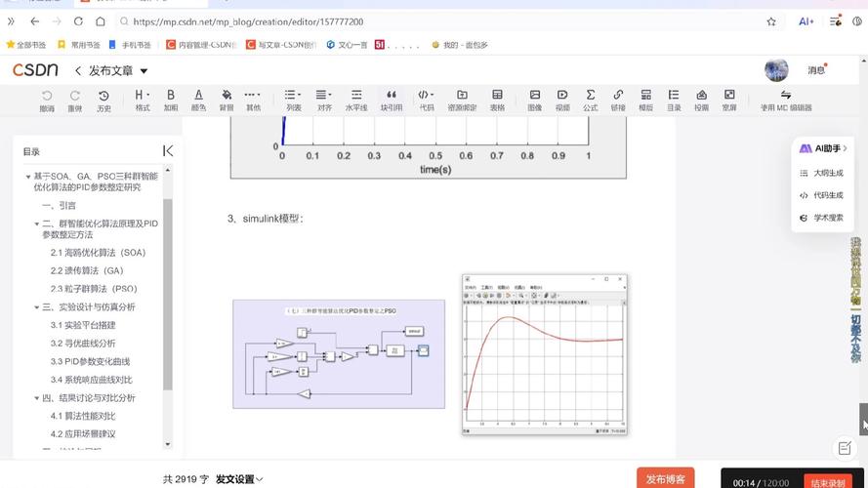Collapse section 四、结果讨论与对比分析
This screenshot has height=488, width=868.
(x=36, y=398)
